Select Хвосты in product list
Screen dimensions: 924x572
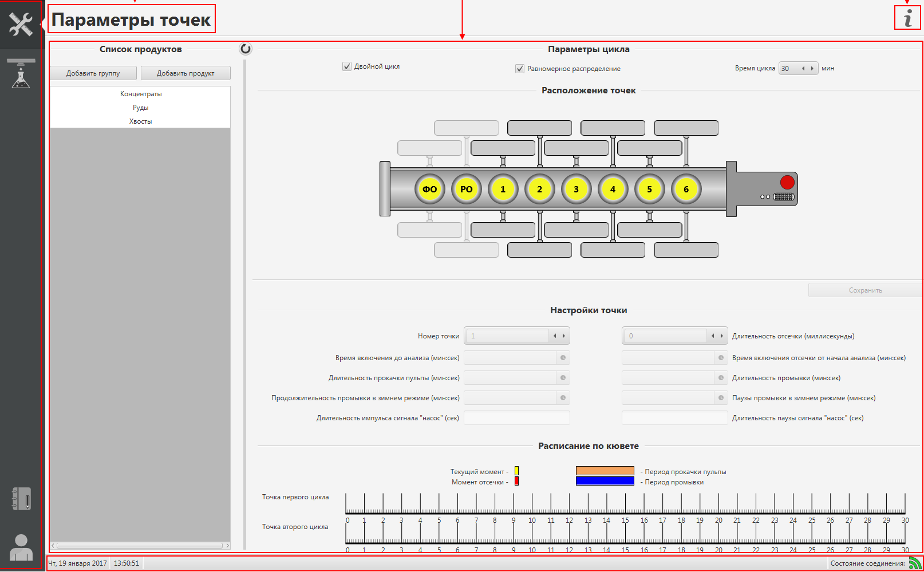coord(141,121)
